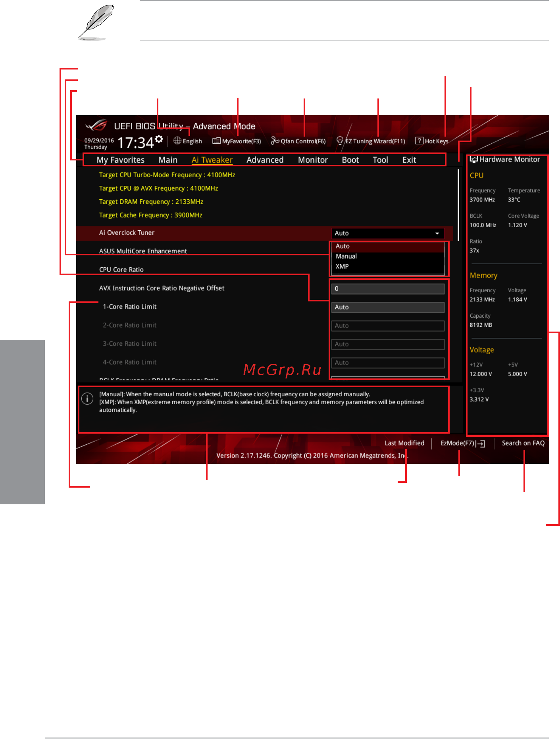
Task: Select AVX Instruction Core Ratio Negative Offset
Action: point(162,288)
